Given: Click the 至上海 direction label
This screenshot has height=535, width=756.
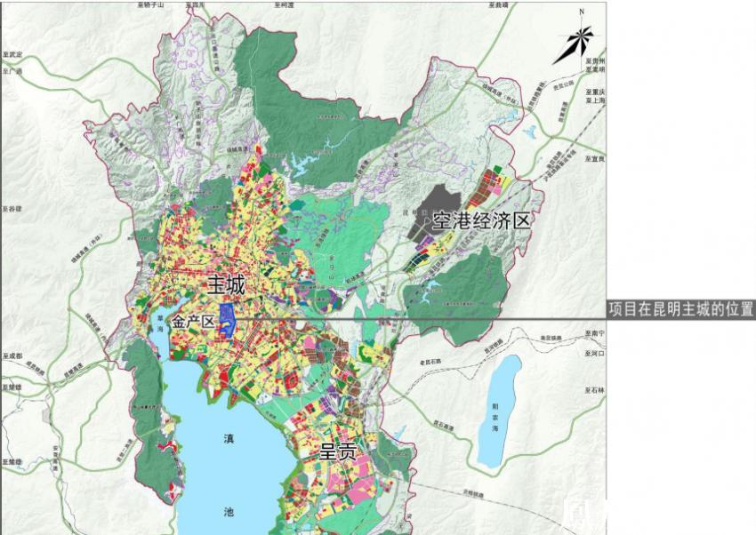Looking at the screenshot, I should click(595, 100).
